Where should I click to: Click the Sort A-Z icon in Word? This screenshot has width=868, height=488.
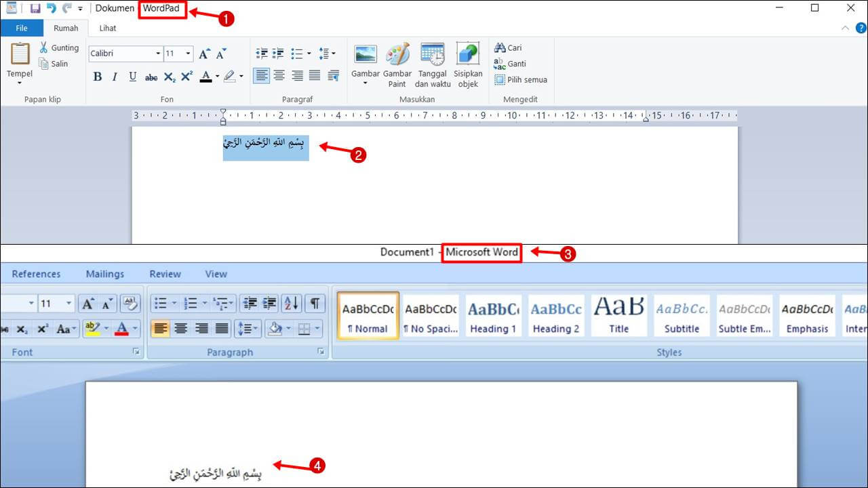[291, 303]
